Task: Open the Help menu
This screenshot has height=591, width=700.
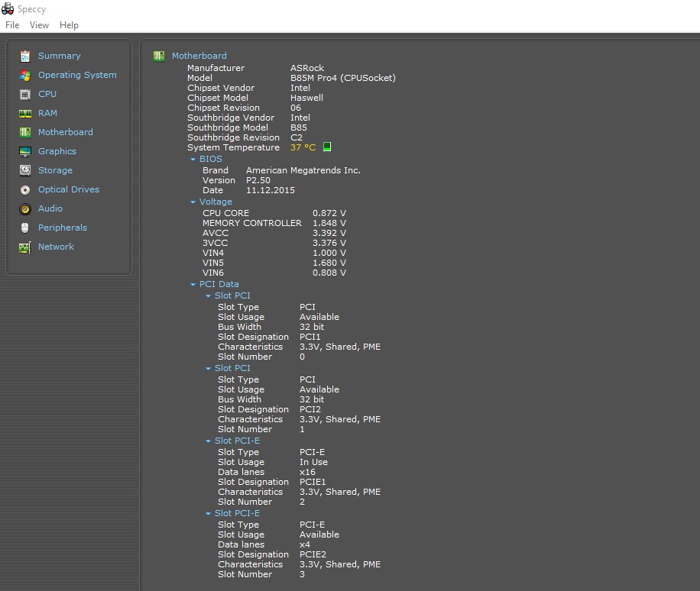Action: pyautogui.click(x=69, y=25)
